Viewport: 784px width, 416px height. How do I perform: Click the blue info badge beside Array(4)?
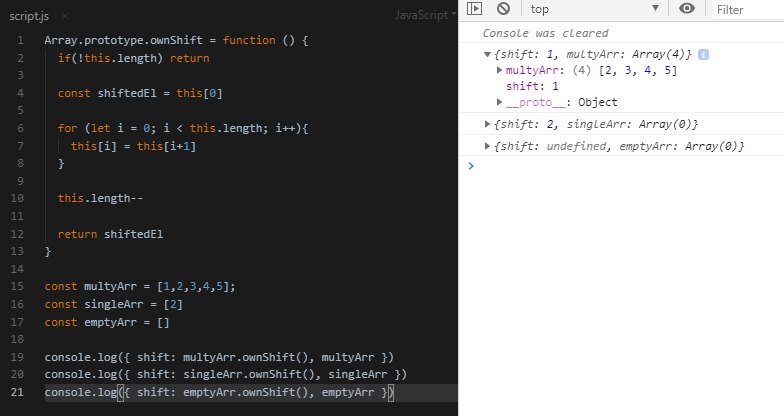click(703, 54)
